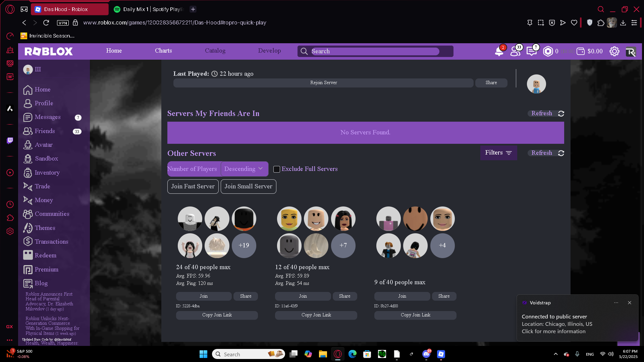Open friend requests icon in Roblox header
644x362 pixels.
coord(515,51)
